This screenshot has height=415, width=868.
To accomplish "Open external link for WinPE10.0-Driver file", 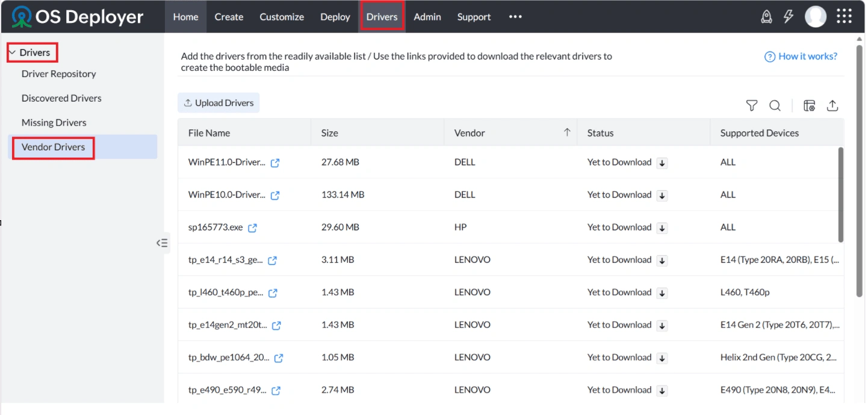I will [x=275, y=195].
